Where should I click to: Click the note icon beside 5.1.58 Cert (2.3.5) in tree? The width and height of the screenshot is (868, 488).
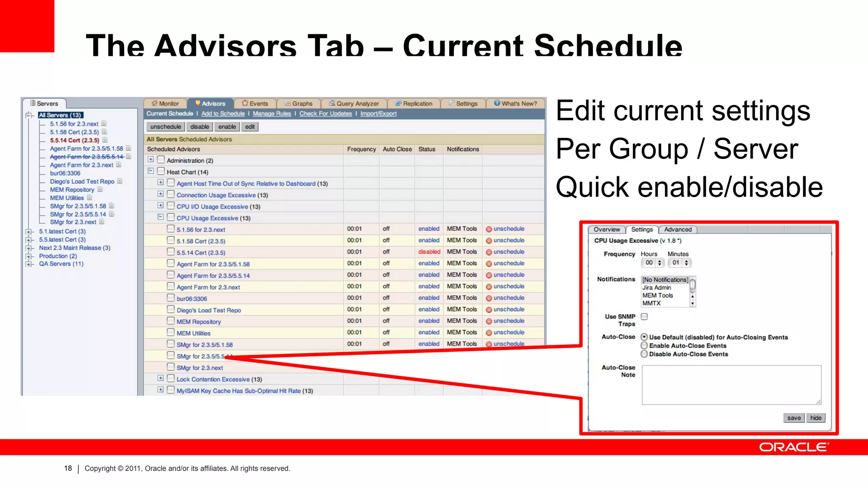pyautogui.click(x=104, y=132)
